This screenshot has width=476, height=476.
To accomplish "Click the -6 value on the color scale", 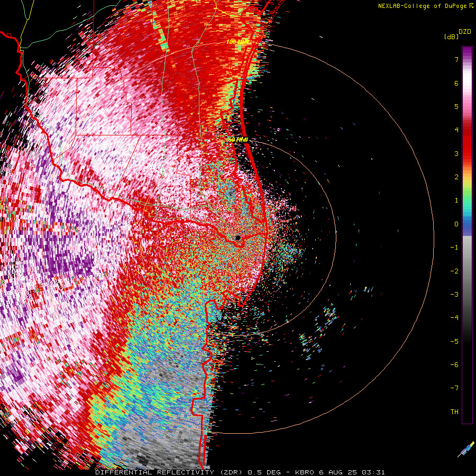I will coord(454,365).
